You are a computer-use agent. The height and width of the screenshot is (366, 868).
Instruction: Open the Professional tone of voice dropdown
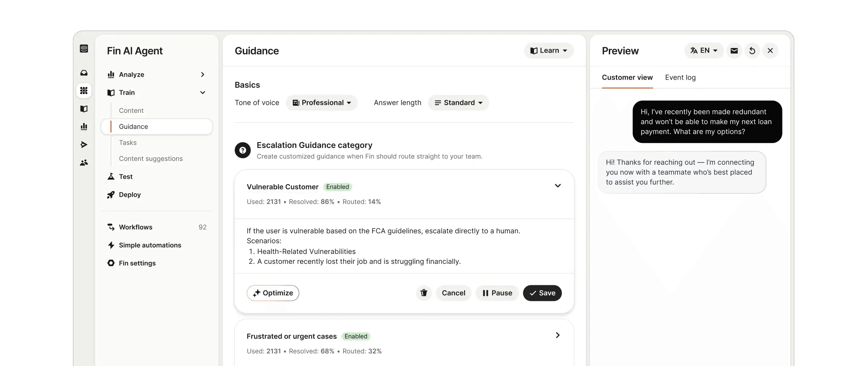pyautogui.click(x=321, y=103)
